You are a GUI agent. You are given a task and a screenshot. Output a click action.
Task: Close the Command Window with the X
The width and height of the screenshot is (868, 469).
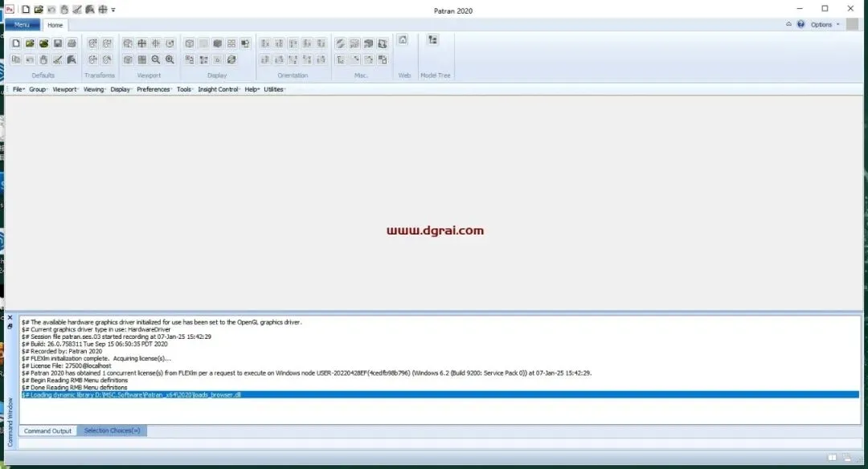pyautogui.click(x=10, y=318)
